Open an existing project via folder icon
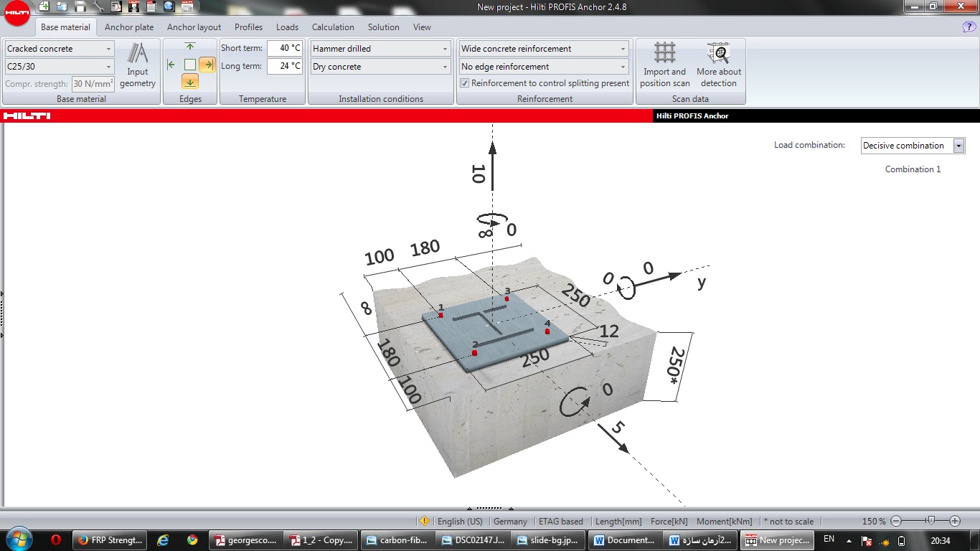Viewport: 980px width, 551px height. pos(62,6)
